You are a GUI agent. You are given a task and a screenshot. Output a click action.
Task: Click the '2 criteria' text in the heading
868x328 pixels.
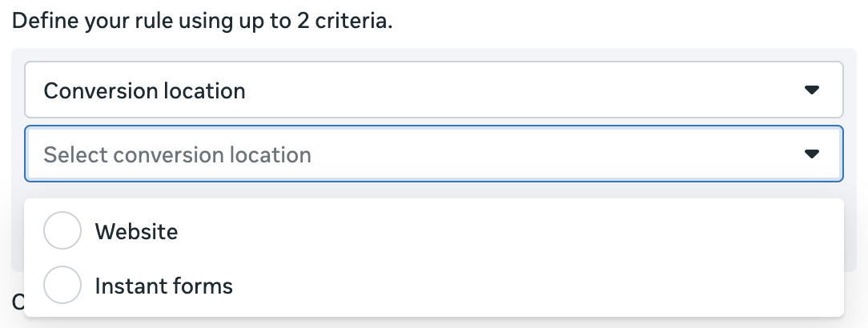(348, 20)
